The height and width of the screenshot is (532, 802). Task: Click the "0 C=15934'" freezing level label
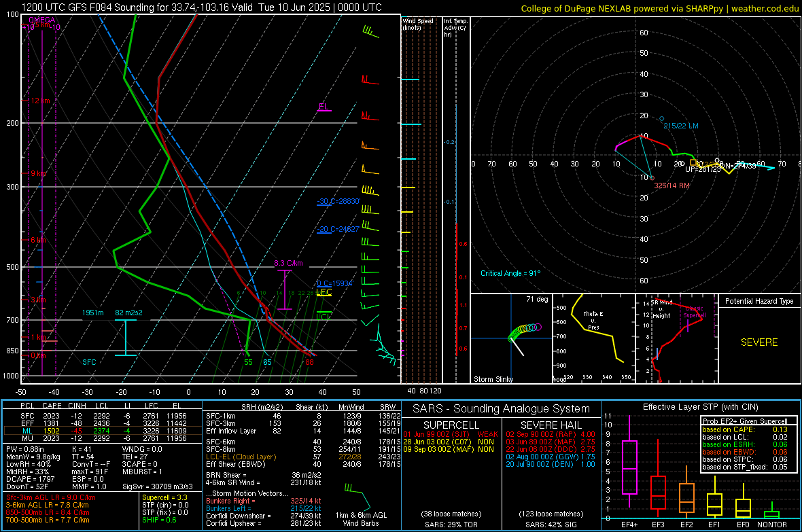pyautogui.click(x=335, y=283)
